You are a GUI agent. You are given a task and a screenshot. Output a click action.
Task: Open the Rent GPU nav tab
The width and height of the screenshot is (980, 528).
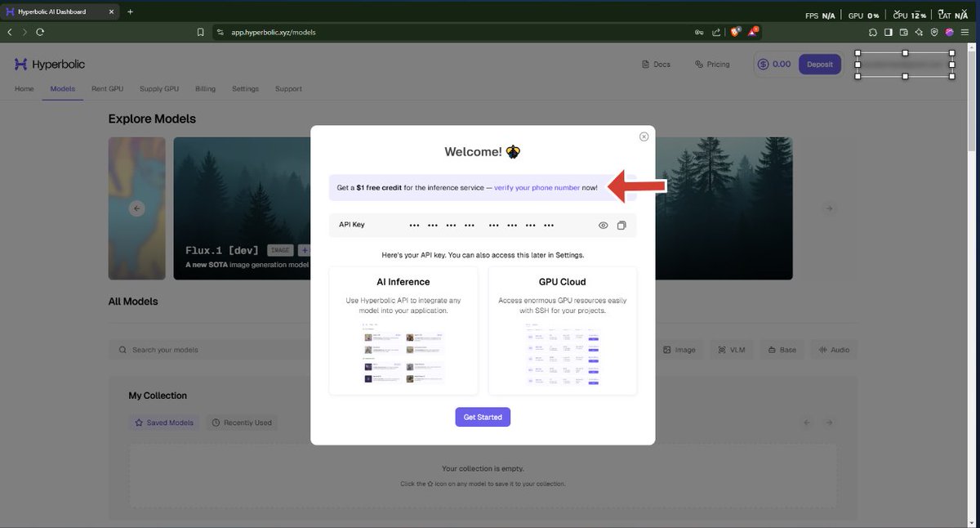coord(107,89)
